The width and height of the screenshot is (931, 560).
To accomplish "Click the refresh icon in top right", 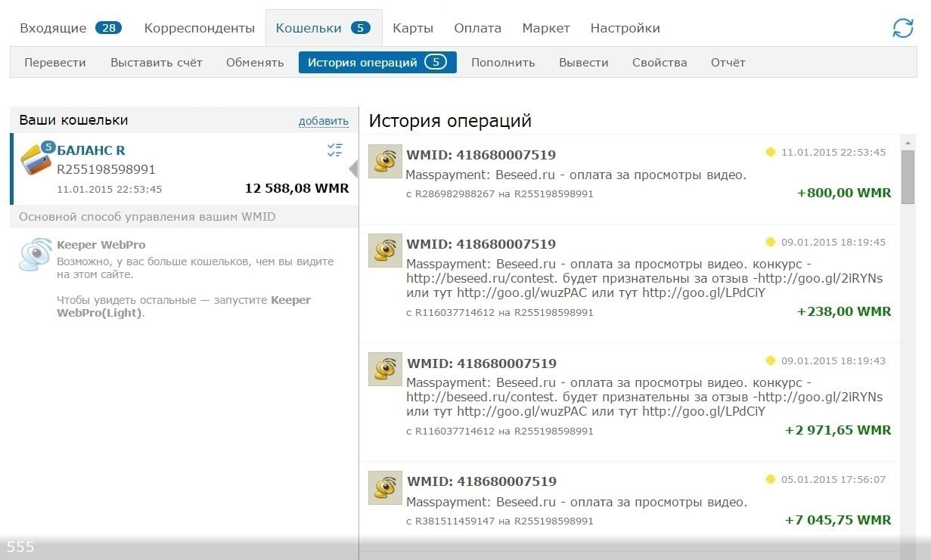I will pos(903,28).
